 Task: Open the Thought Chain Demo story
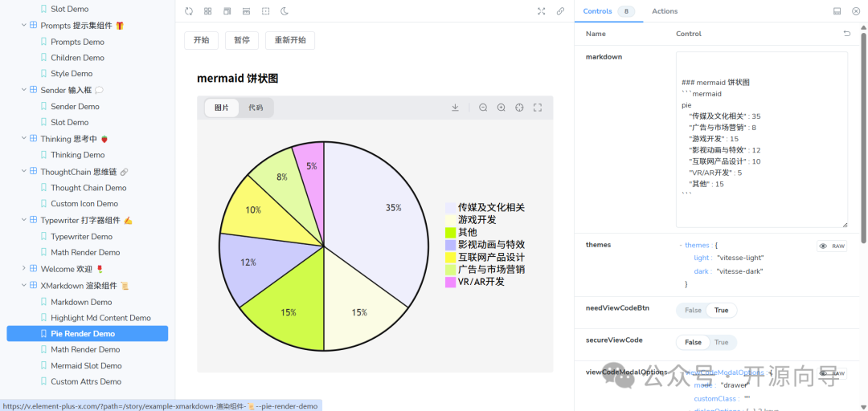click(88, 188)
